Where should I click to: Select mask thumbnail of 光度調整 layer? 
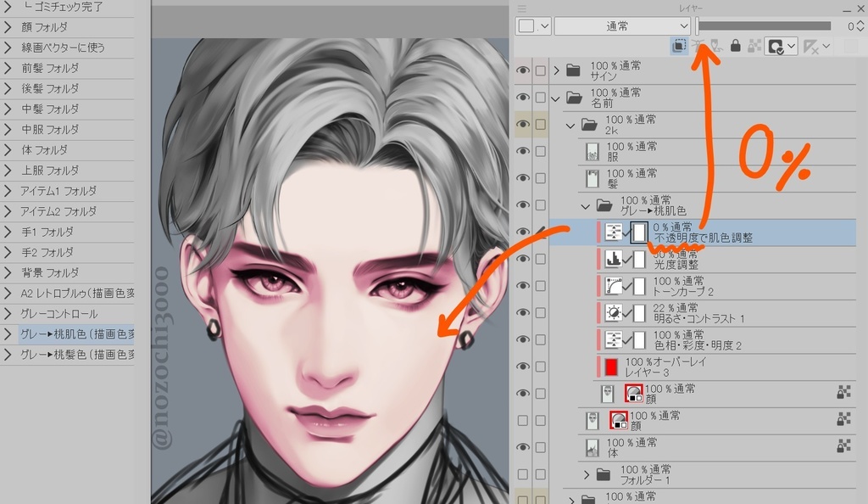639,259
